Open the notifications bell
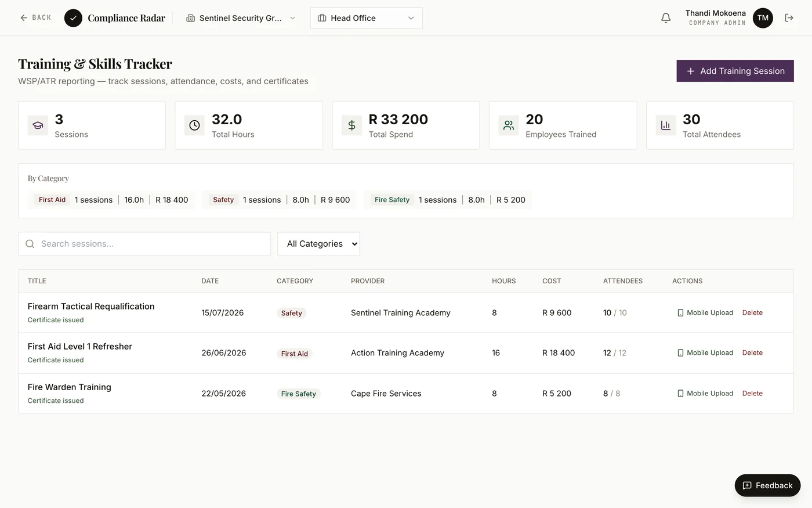The width and height of the screenshot is (812, 508). (666, 18)
